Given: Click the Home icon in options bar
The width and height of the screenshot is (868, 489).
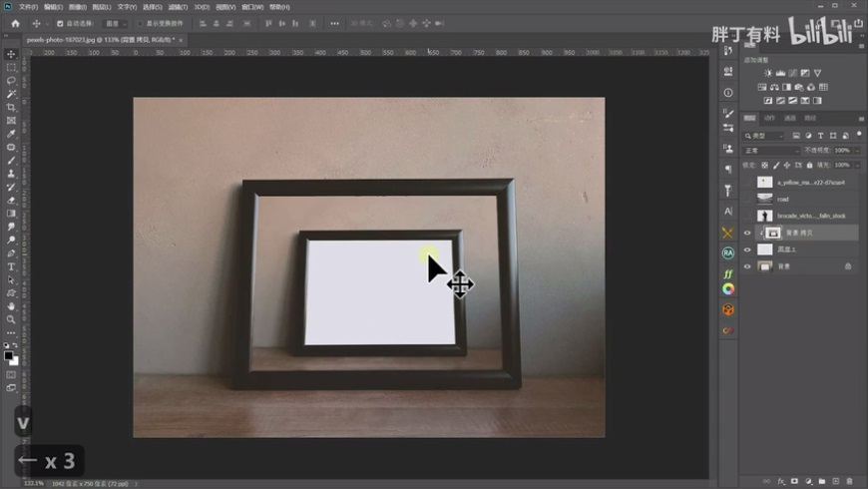Looking at the screenshot, I should pyautogui.click(x=15, y=23).
